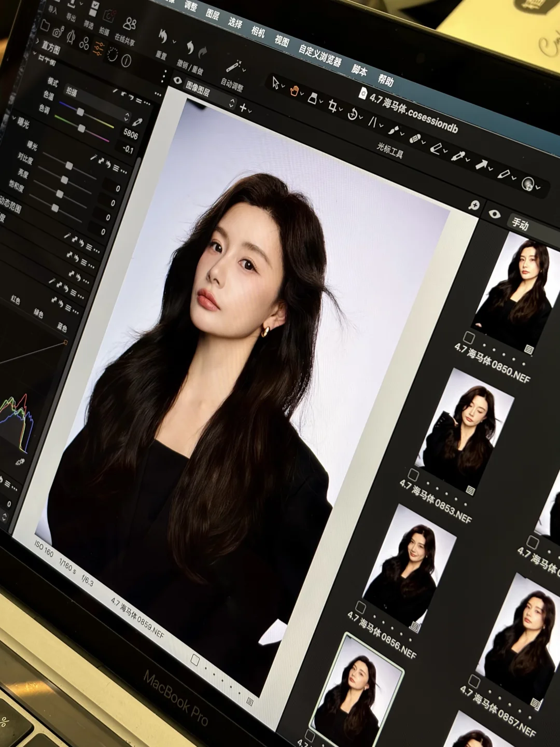
Task: Open the Refine dotted-circle tool tab
Action: pyautogui.click(x=112, y=55)
